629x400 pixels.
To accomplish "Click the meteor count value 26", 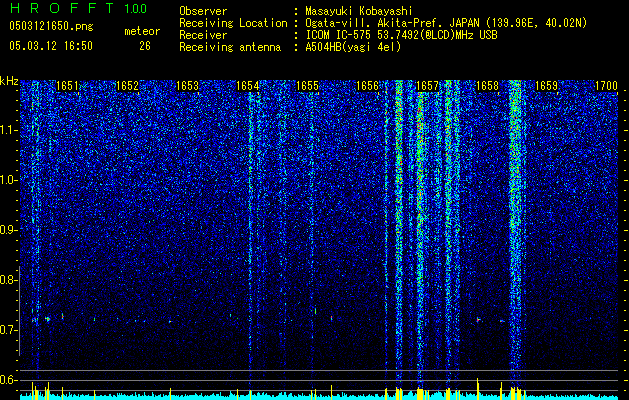I will click(x=145, y=46).
